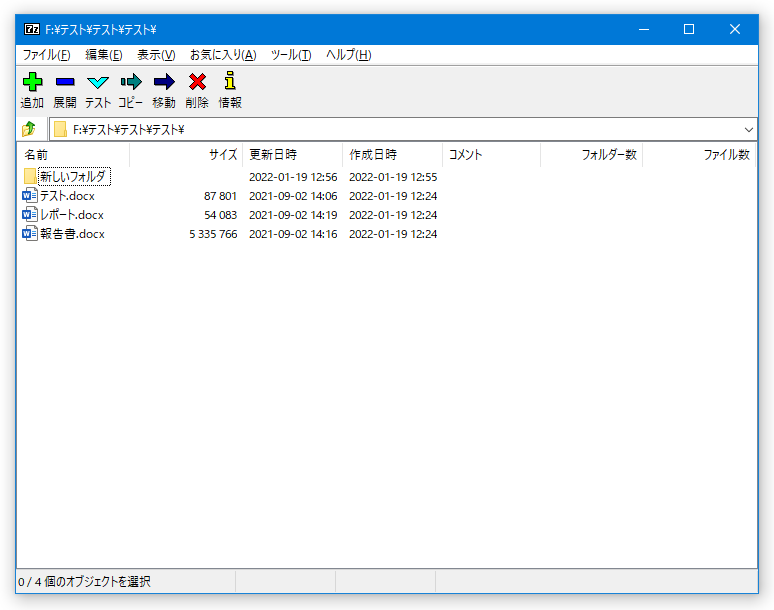Screen dimensions: 774x610
Task: Click the green Add (追加) toolbar icon
Action: pyautogui.click(x=33, y=82)
